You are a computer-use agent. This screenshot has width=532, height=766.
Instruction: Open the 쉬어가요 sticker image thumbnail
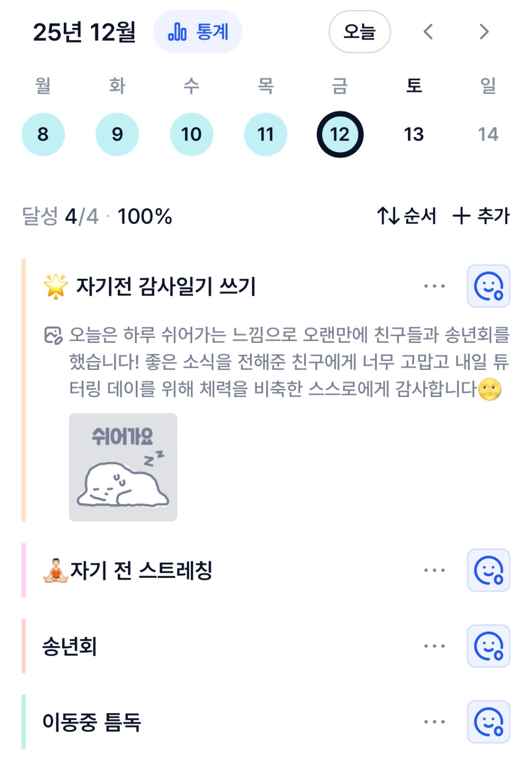123,467
